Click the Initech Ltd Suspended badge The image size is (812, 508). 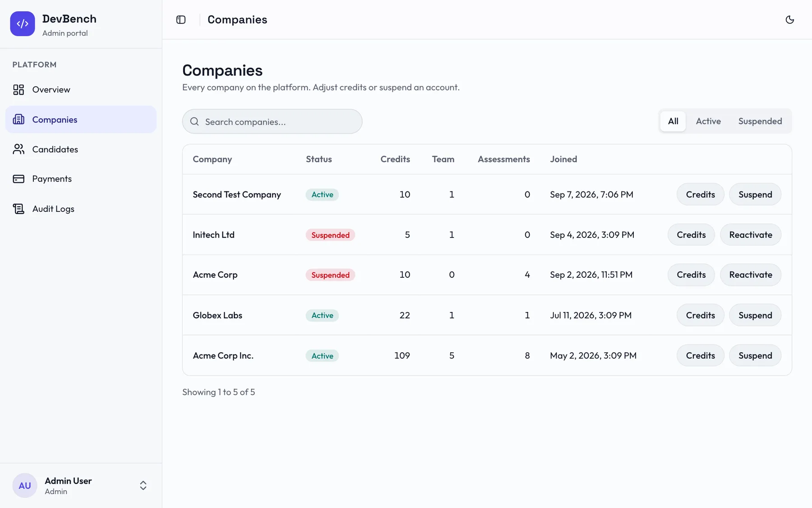click(330, 235)
